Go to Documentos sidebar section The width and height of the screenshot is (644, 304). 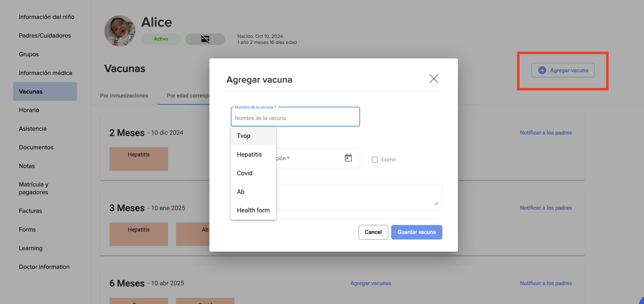pyautogui.click(x=36, y=147)
